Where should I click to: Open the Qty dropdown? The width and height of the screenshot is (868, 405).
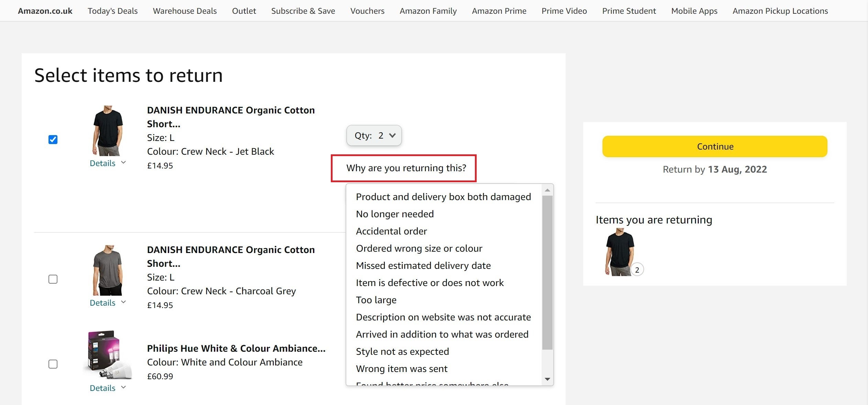pos(374,135)
